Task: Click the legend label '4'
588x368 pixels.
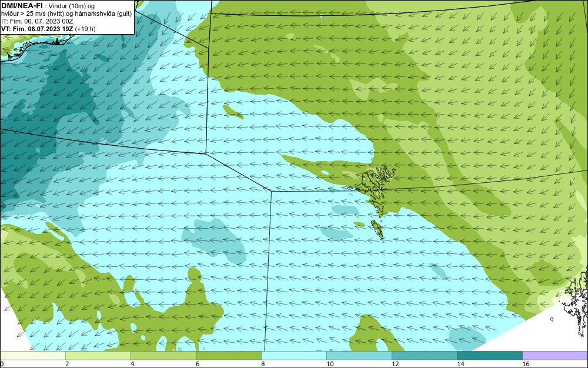Action: (132, 364)
